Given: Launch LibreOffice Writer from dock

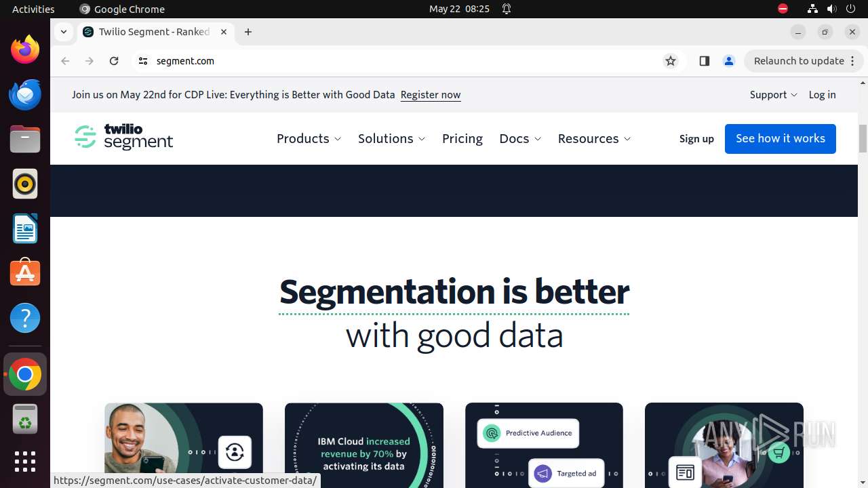Looking at the screenshot, I should [25, 228].
